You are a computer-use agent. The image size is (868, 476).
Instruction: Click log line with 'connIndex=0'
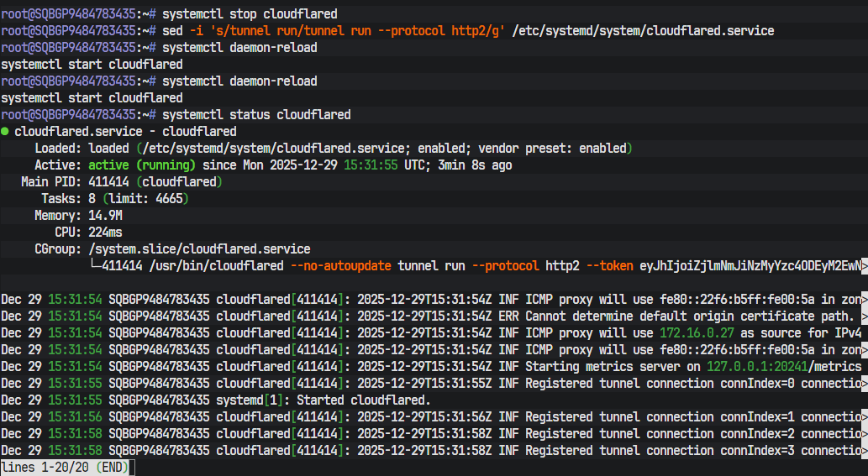[434, 383]
